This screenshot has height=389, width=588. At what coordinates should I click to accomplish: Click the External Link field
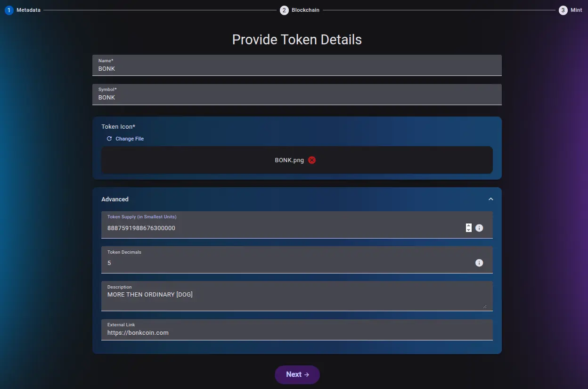coord(297,330)
